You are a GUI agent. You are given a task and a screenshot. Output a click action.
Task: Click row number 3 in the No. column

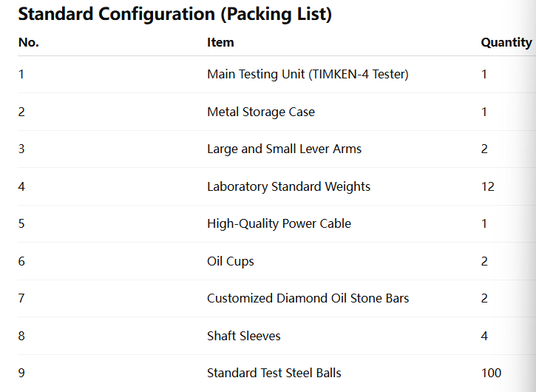21,149
